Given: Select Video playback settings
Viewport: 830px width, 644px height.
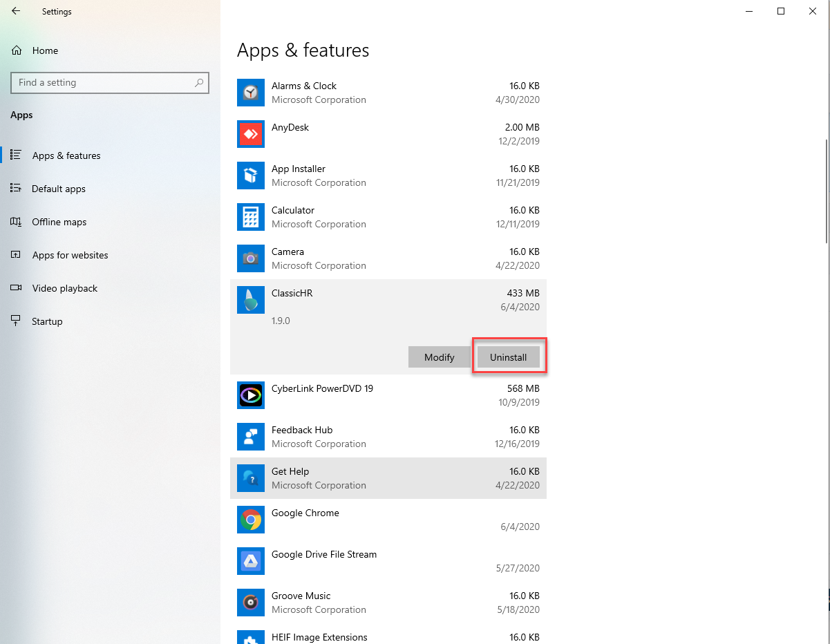Looking at the screenshot, I should pos(111,288).
